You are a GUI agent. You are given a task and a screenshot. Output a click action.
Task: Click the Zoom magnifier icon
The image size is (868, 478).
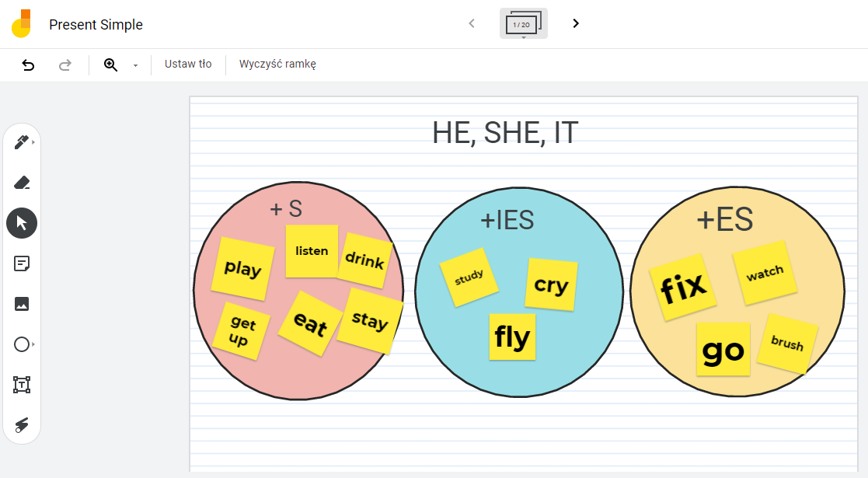coord(110,65)
